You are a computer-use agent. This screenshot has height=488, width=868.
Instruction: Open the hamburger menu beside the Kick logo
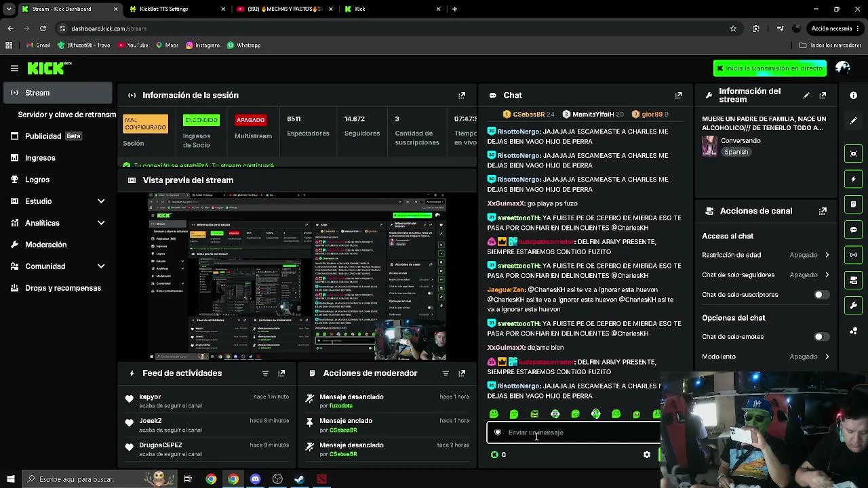[x=14, y=68]
